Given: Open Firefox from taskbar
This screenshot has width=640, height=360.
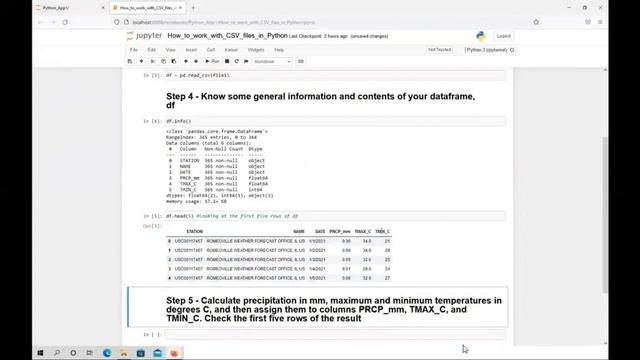Looking at the screenshot, I should [174, 353].
